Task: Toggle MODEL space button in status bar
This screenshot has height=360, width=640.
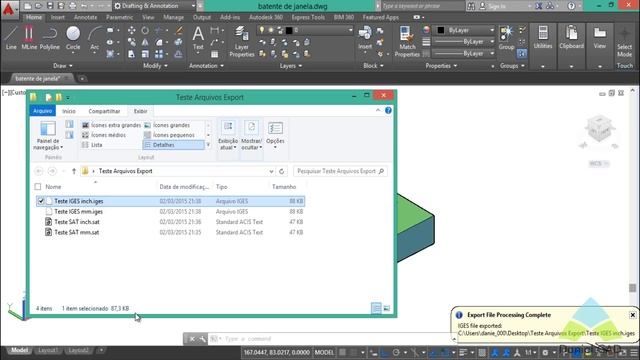Action: pyautogui.click(x=324, y=352)
